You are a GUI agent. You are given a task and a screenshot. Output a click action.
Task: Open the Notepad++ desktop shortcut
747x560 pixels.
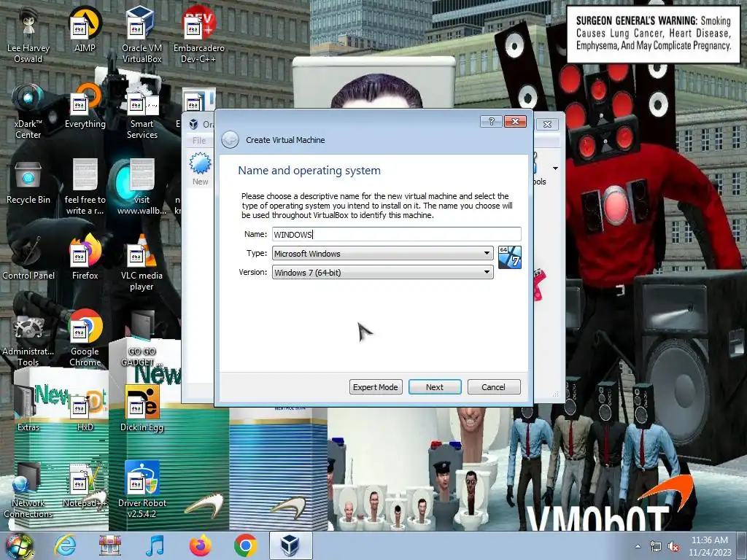[x=85, y=485]
